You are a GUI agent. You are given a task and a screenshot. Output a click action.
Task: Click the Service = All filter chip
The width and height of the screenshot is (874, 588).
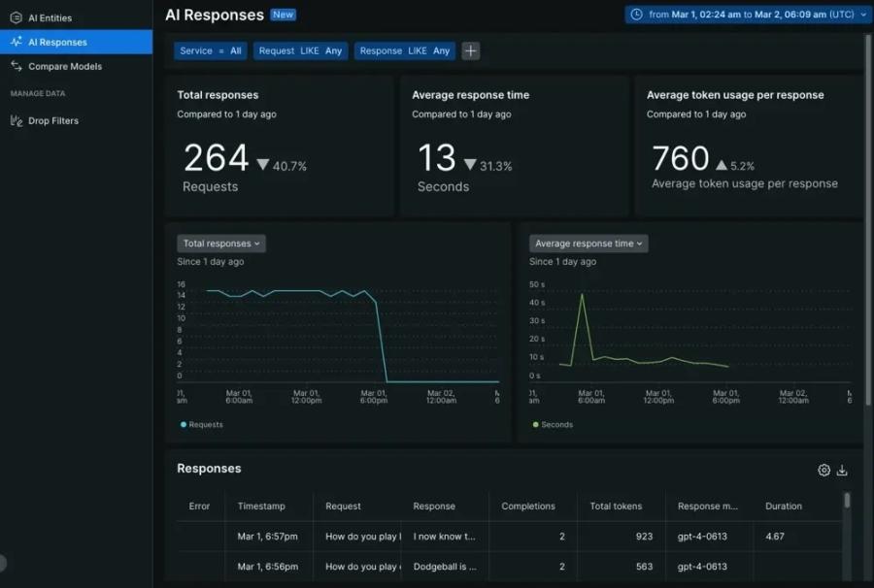click(x=210, y=50)
